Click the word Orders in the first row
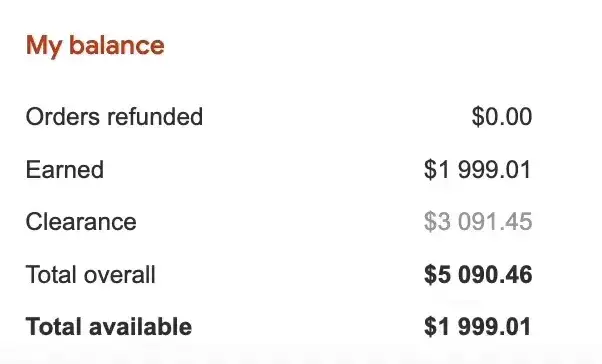 point(63,116)
